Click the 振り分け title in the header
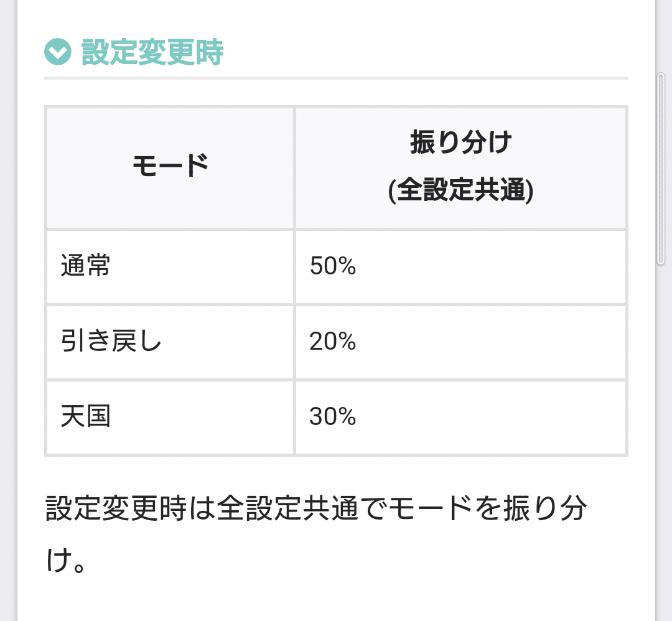Image resolution: width=672 pixels, height=621 pixels. (460, 142)
